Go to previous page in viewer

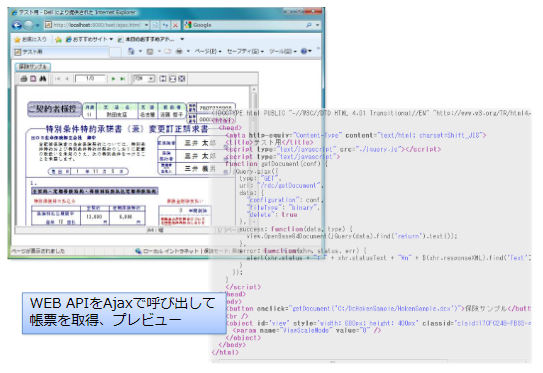(67, 79)
